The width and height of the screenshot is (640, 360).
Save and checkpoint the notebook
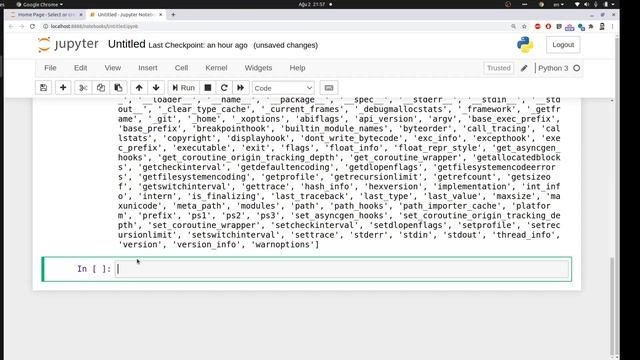coord(43,88)
